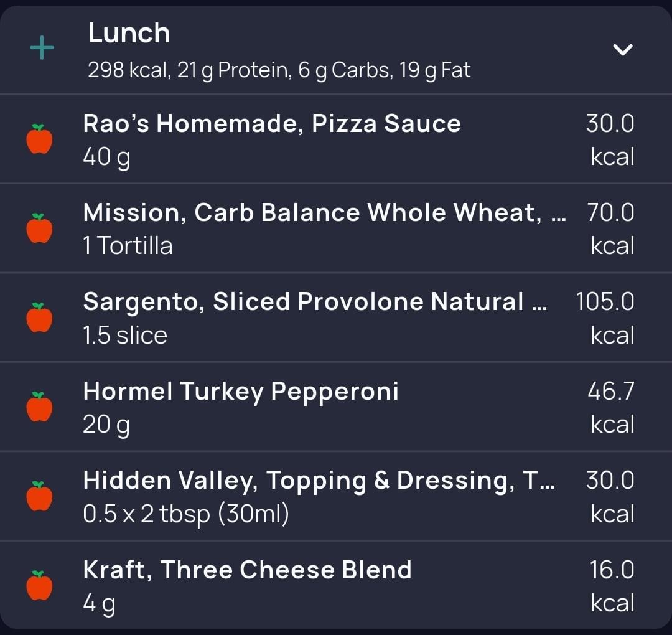This screenshot has width=672, height=635.
Task: Open Kraft, Three Cheese Blend entry
Action: click(336, 585)
